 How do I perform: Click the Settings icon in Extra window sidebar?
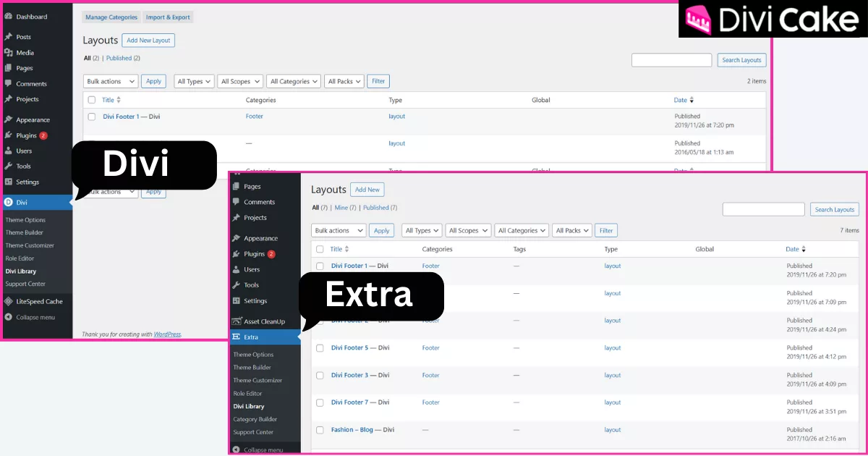[237, 301]
